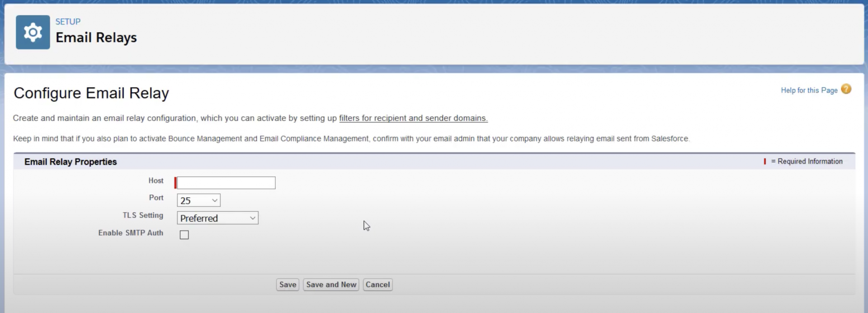Click the Configure Email Relay heading
Viewport: 868px width, 313px height.
(91, 93)
